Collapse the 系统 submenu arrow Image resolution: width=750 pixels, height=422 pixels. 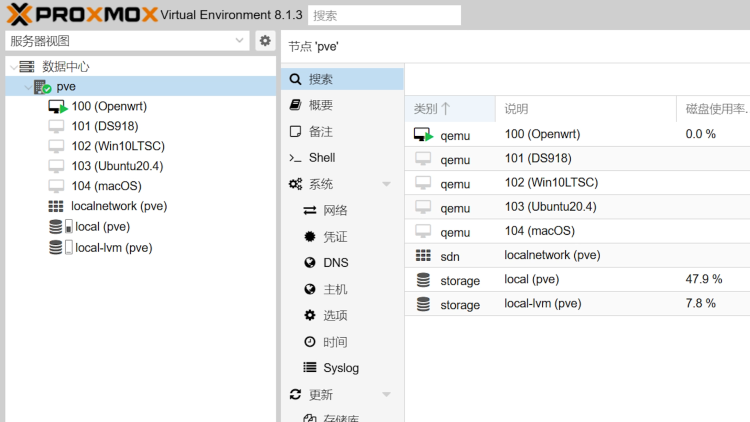386,184
